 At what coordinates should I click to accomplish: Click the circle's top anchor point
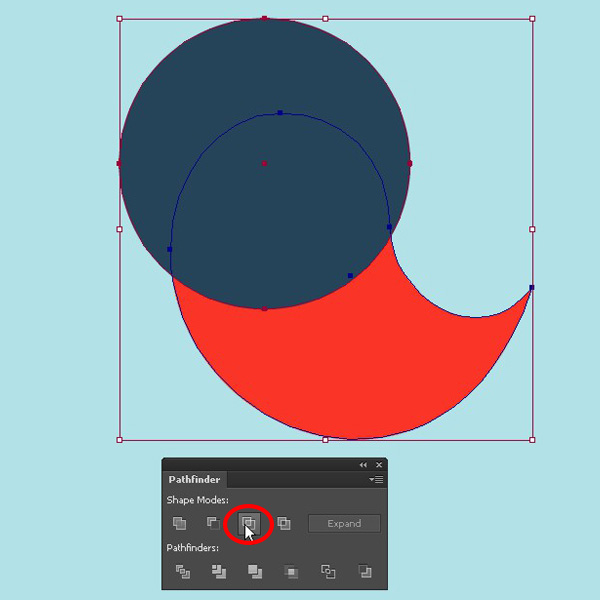pos(264,18)
